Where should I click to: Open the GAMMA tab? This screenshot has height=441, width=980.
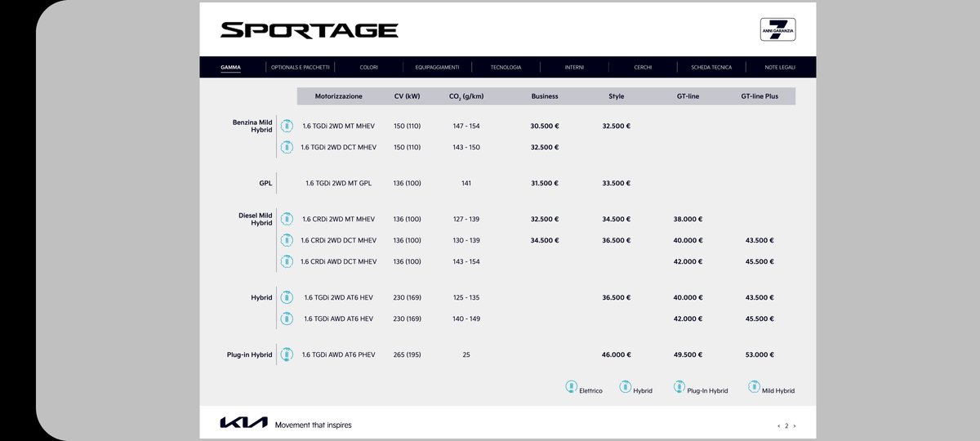pos(230,67)
